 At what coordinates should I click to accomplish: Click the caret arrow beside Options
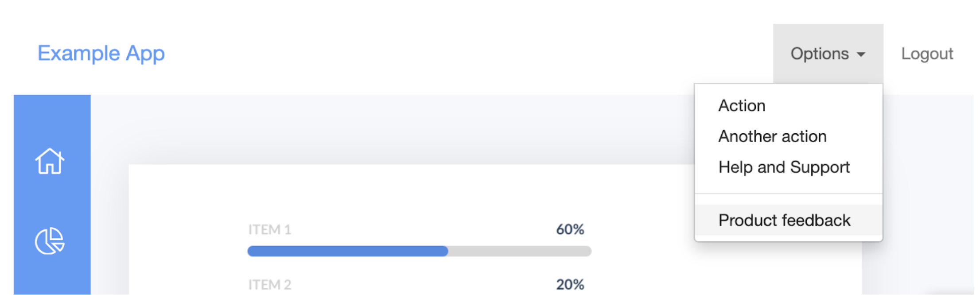tap(861, 54)
